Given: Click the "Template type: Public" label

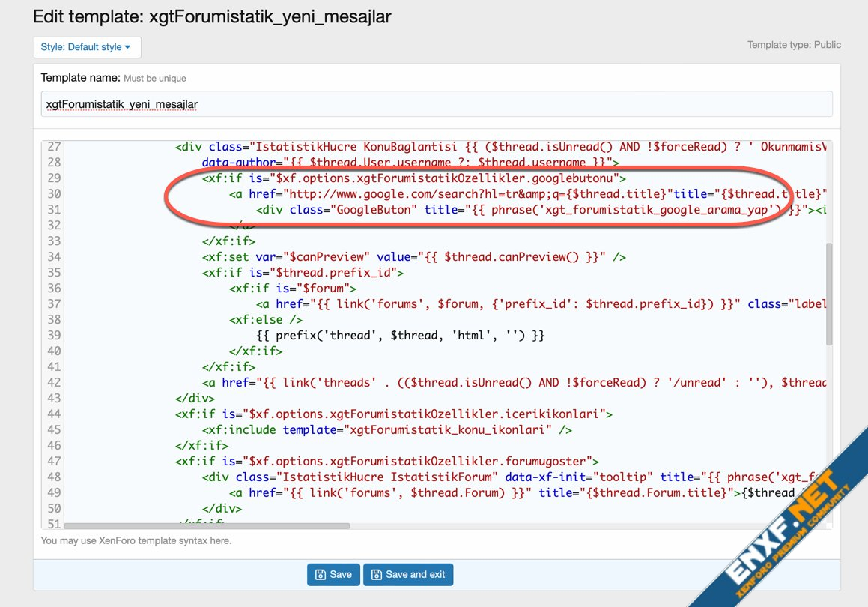Looking at the screenshot, I should click(x=794, y=45).
